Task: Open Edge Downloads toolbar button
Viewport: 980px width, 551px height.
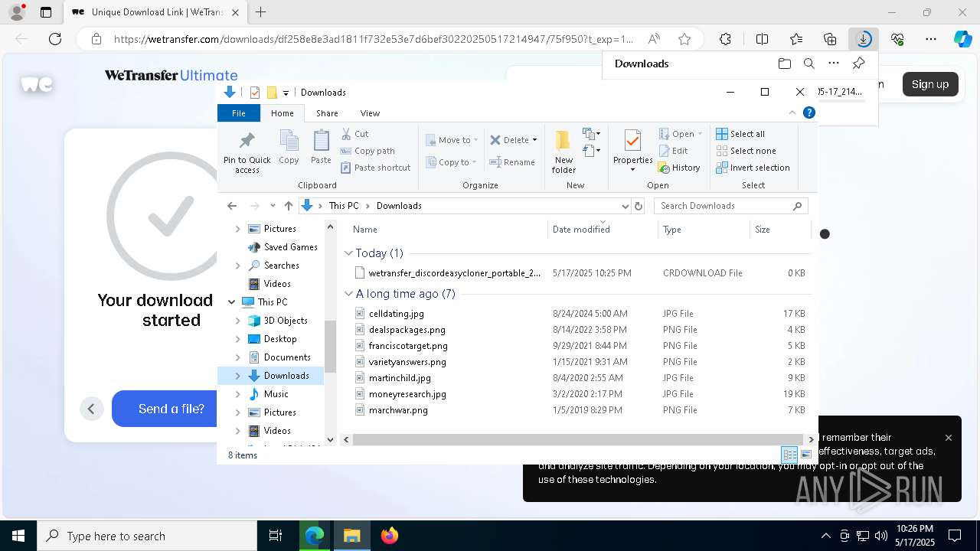Action: click(863, 39)
